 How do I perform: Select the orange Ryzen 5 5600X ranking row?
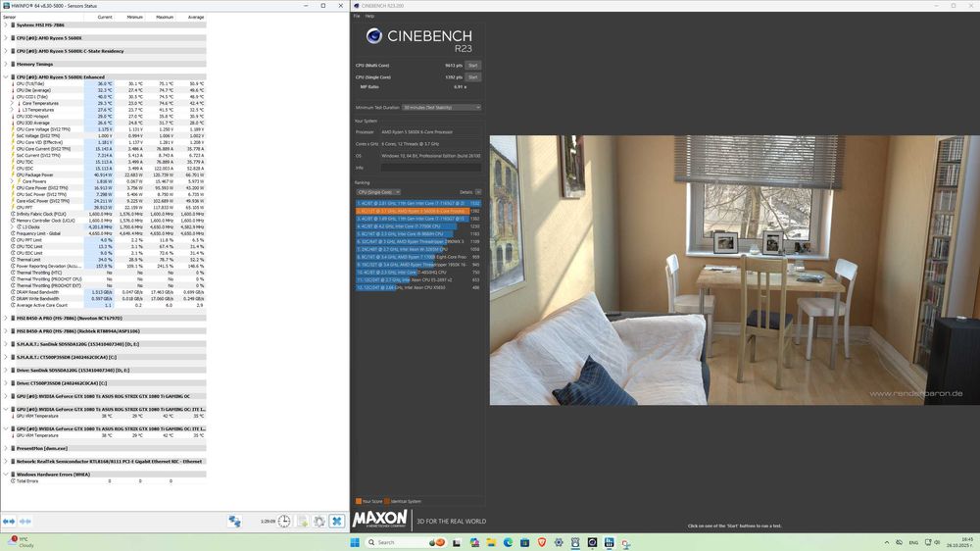click(418, 211)
